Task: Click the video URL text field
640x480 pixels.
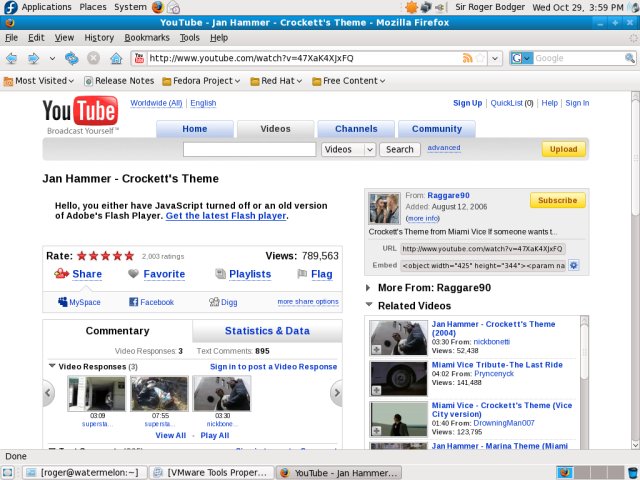Action: 483,249
